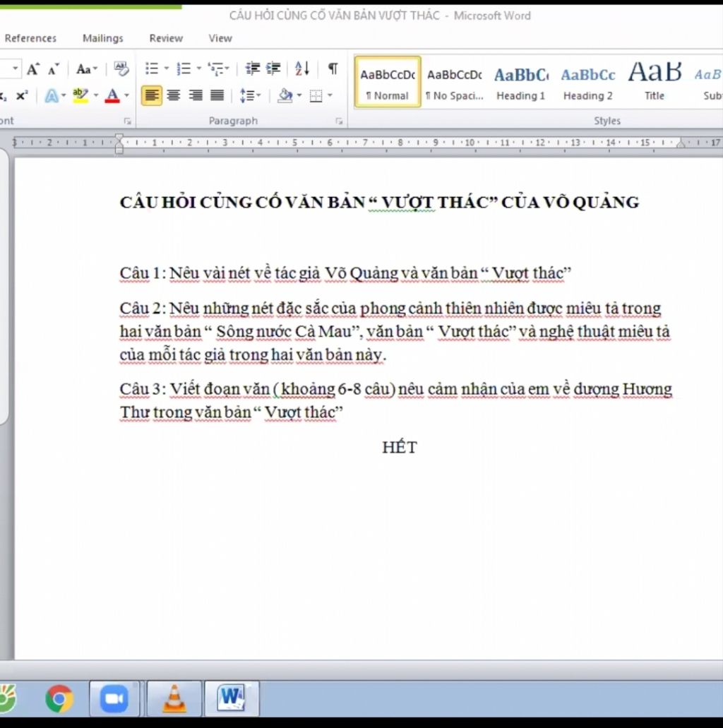Click the word HẾT in document
723x728 pixels.
(x=400, y=448)
